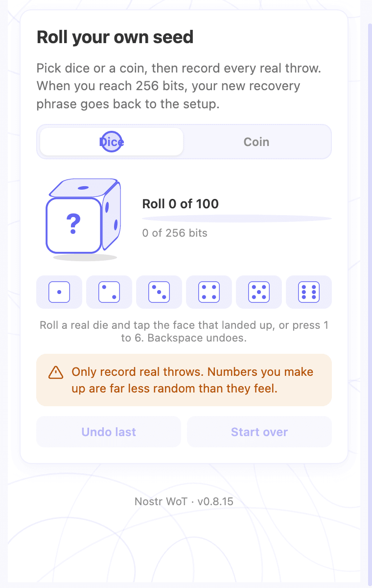Click the Only record real throws warning
This screenshot has height=588, width=372.
point(184,380)
